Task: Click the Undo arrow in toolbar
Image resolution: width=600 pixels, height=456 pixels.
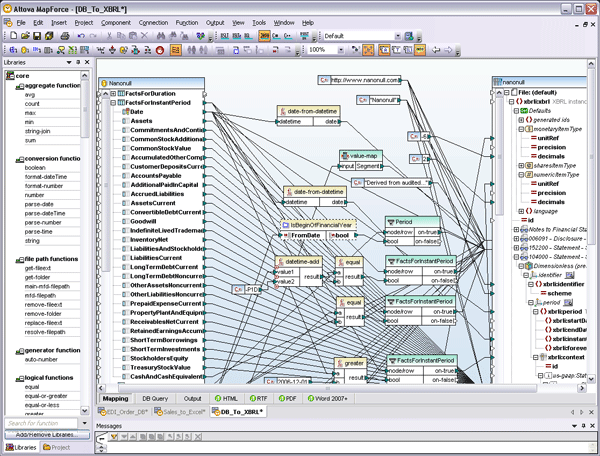Action: pos(81,36)
